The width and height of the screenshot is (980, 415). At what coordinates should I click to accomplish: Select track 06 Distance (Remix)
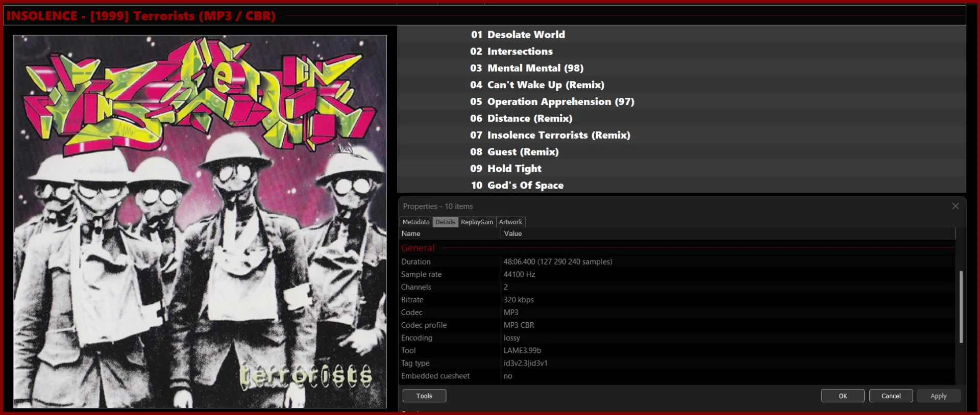[x=681, y=118]
